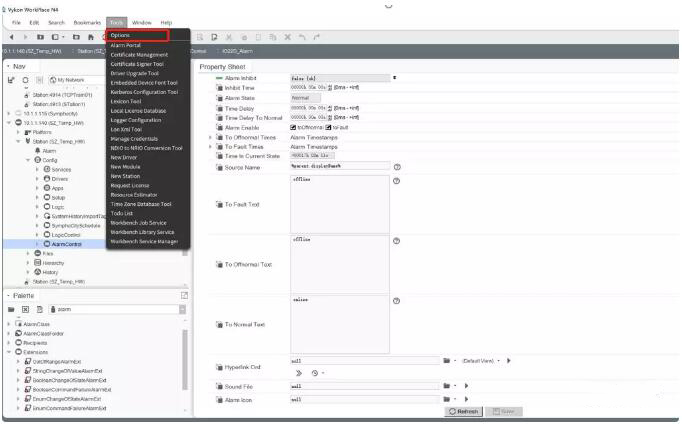Click the To Normal Text area
This screenshot has height=424, width=682.
coord(340,324)
